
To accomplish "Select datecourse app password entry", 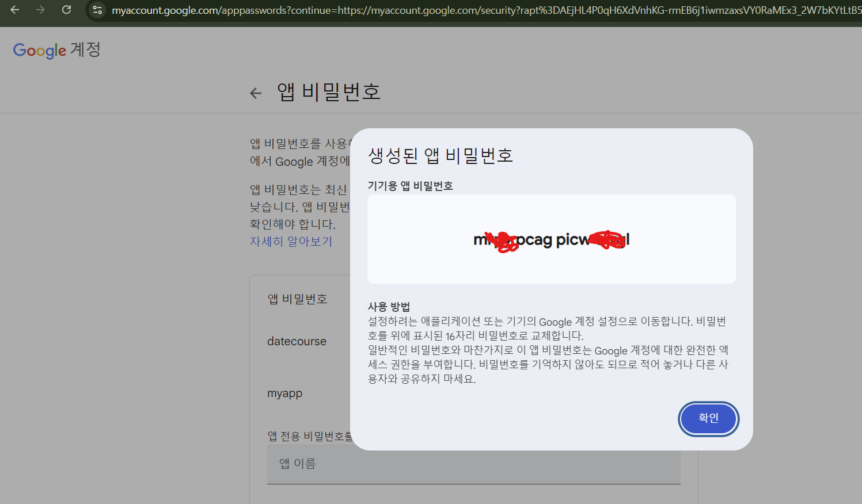I will tap(297, 341).
